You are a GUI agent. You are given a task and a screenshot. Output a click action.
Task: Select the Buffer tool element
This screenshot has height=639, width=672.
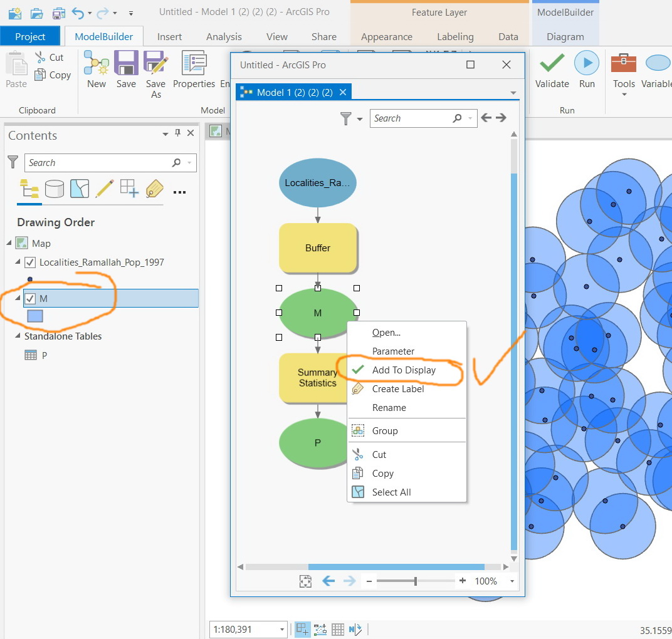[318, 248]
